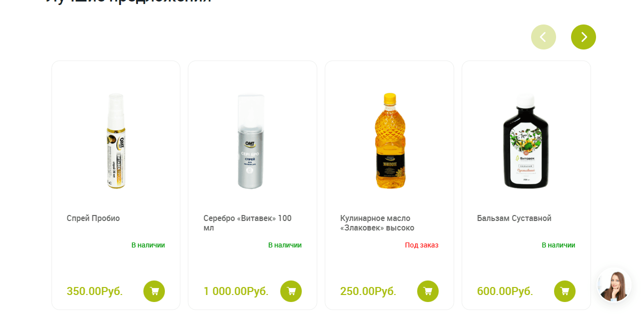
Task: Go to next carousel slide
Action: click(583, 37)
